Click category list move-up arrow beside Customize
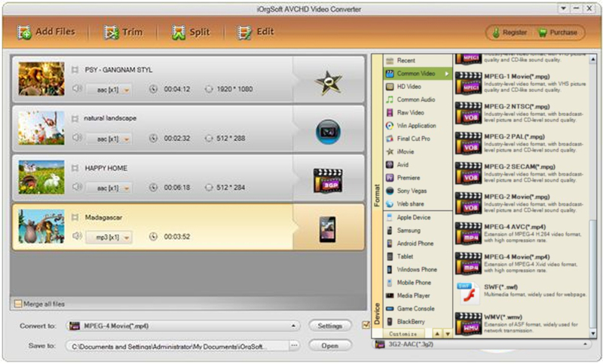603x364 pixels. click(x=437, y=334)
